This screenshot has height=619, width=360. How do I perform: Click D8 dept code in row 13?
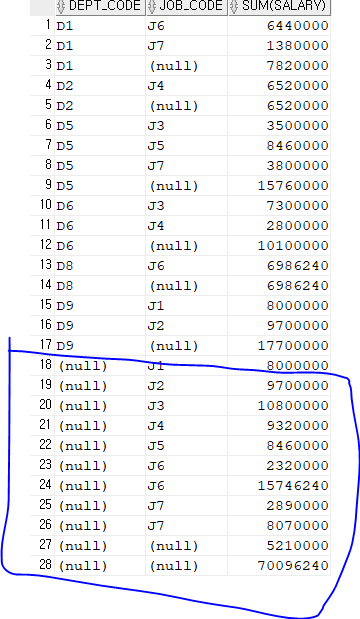(x=65, y=266)
